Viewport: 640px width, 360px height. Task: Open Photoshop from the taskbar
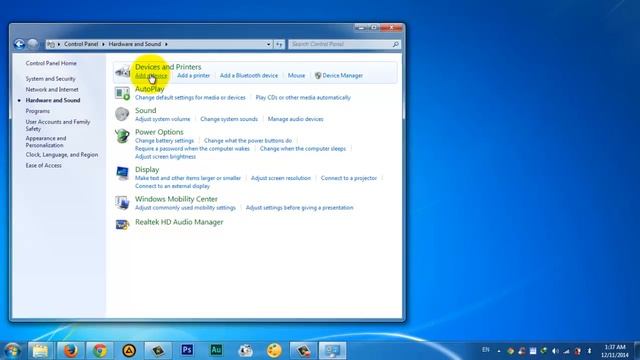tap(187, 350)
